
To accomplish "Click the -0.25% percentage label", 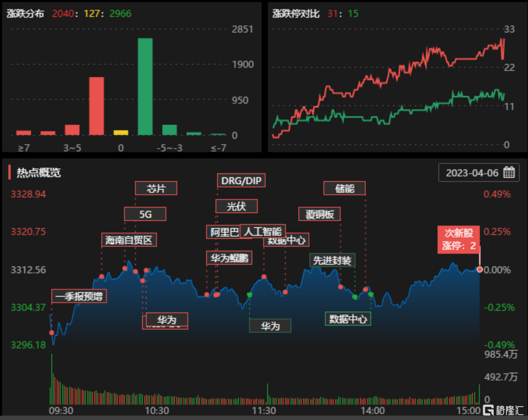I will 499,307.
